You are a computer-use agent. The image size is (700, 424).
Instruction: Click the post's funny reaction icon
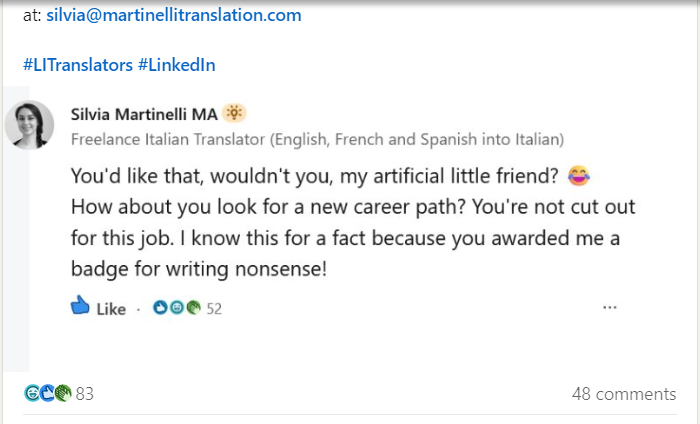(x=32, y=393)
